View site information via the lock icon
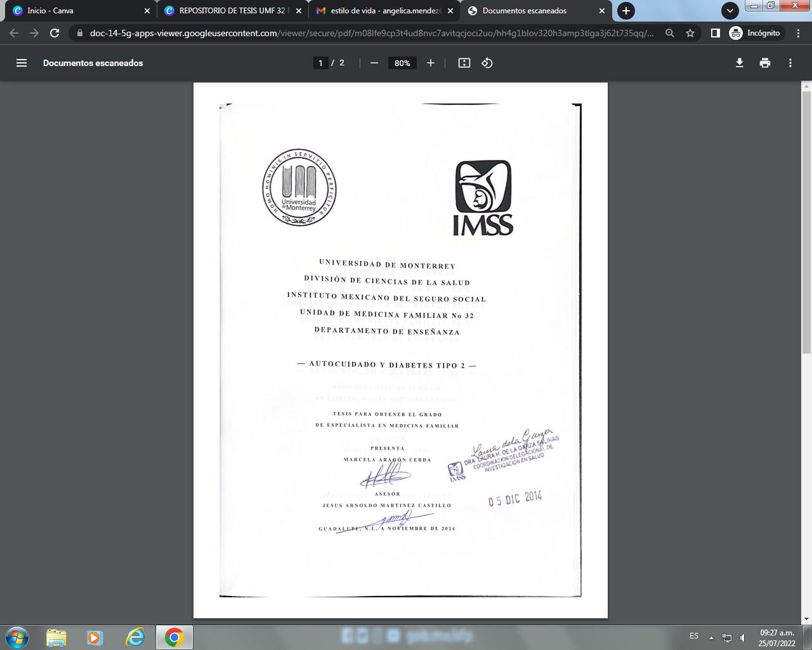The height and width of the screenshot is (650, 812). pyautogui.click(x=80, y=33)
